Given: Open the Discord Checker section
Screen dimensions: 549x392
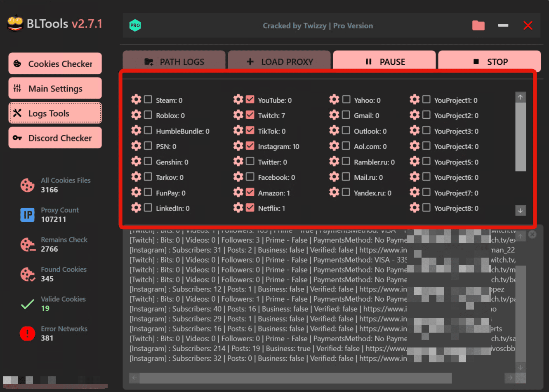Looking at the screenshot, I should coord(55,138).
